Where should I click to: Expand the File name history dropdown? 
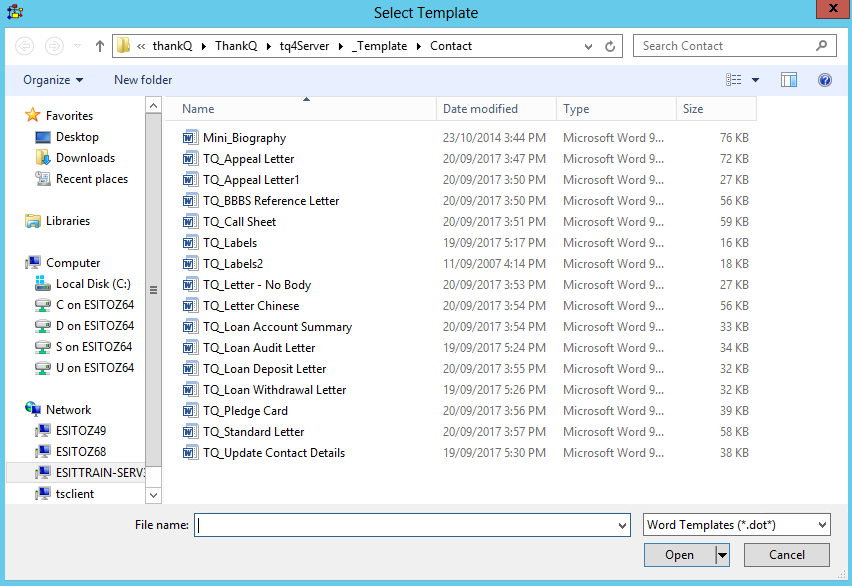[623, 525]
